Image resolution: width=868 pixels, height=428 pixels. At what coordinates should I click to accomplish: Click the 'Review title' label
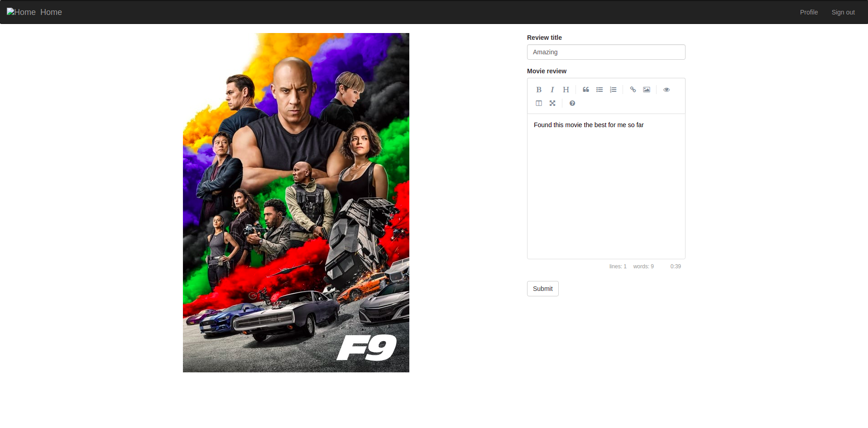click(544, 38)
